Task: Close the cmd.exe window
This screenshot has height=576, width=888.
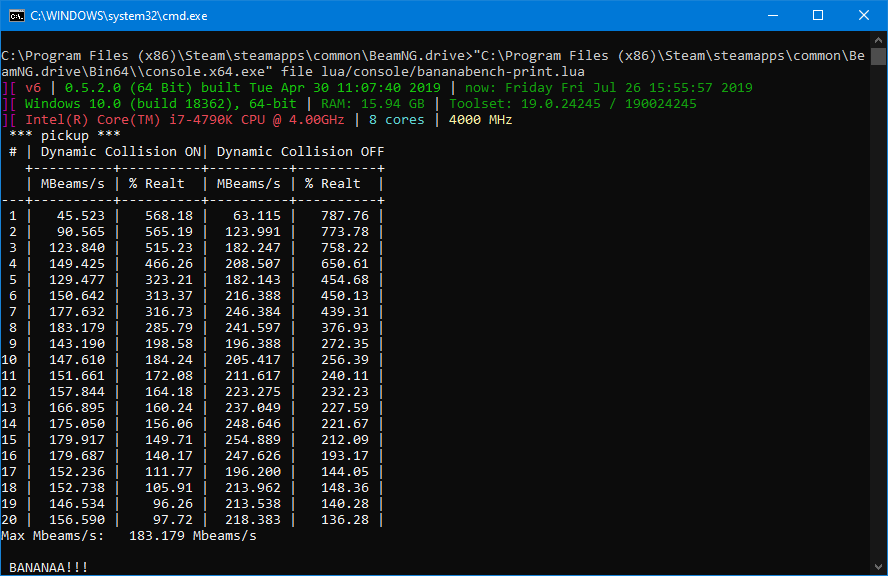Action: coord(864,15)
